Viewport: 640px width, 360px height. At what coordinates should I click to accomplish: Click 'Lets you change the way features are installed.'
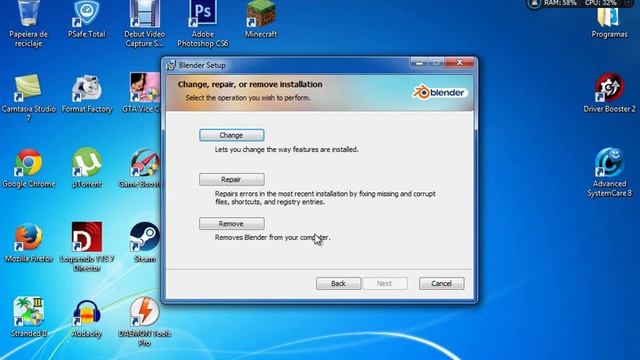[287, 149]
